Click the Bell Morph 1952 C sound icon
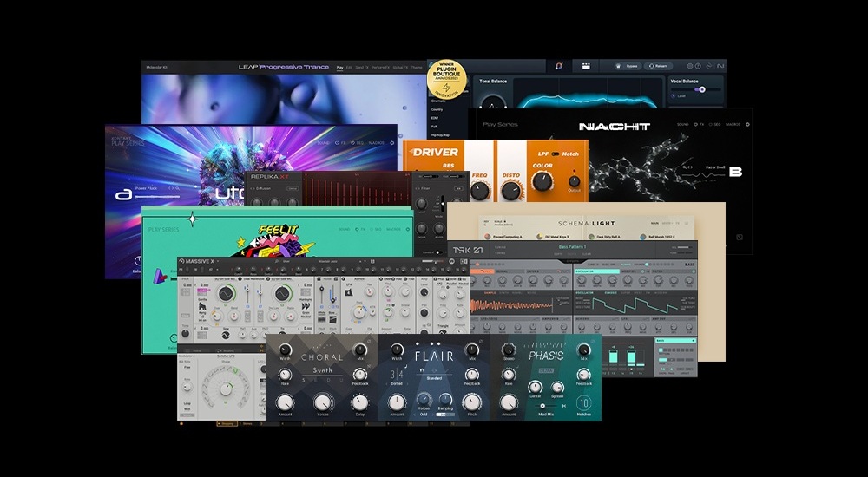The width and height of the screenshot is (868, 477). point(644,237)
